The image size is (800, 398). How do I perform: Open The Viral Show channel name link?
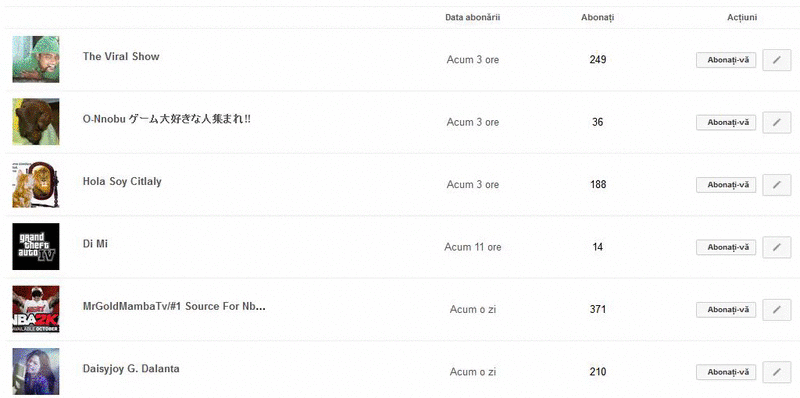(x=121, y=57)
